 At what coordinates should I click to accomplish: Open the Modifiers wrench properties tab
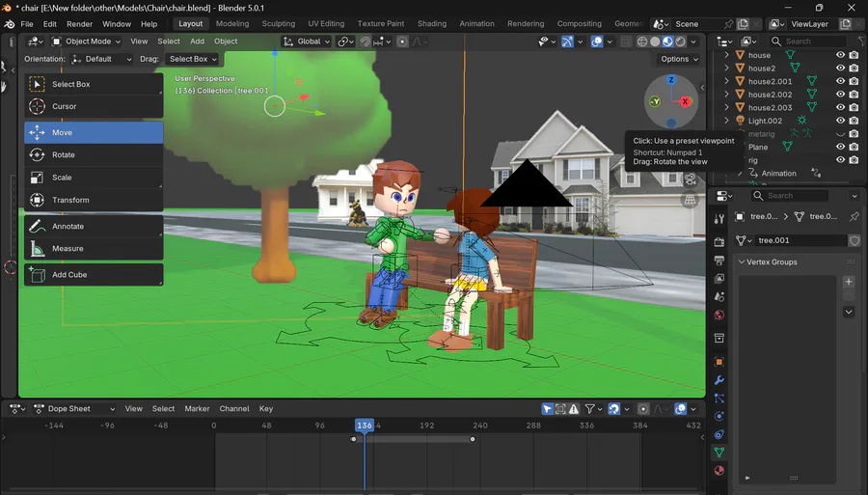pyautogui.click(x=719, y=380)
